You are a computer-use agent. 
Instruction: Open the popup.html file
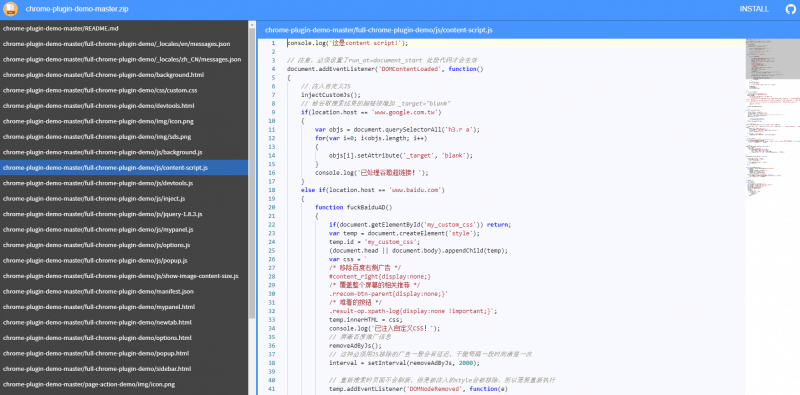point(124,353)
